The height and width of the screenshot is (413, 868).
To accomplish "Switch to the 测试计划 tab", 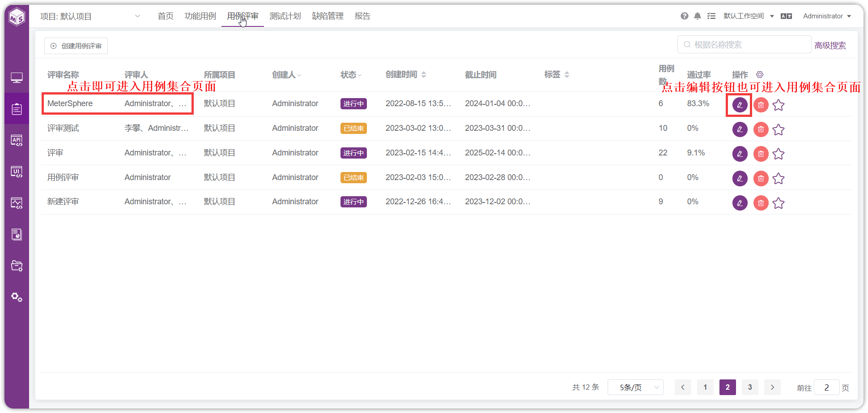I will coord(285,16).
